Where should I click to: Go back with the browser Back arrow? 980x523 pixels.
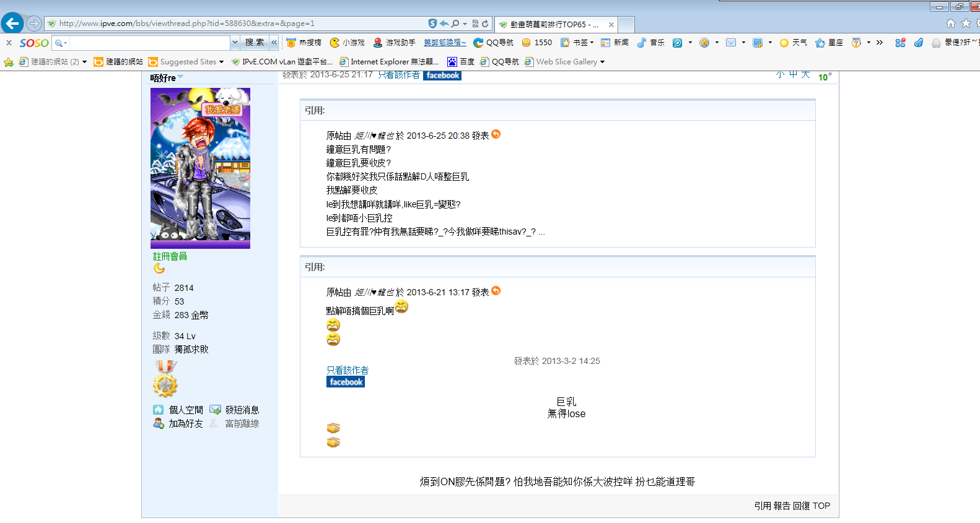[x=12, y=24]
